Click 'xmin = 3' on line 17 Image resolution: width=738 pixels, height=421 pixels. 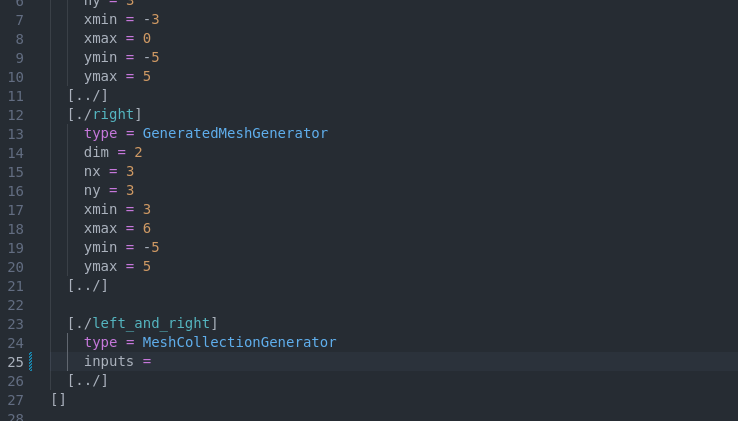(x=117, y=209)
